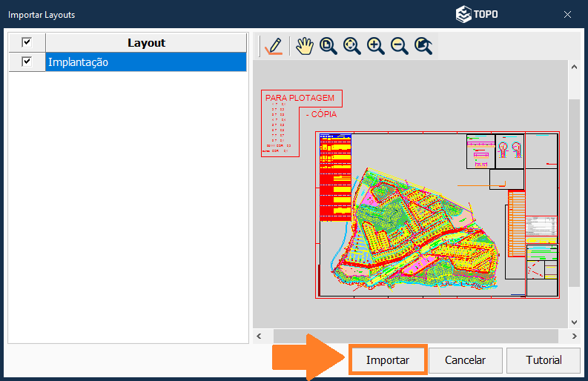Activate the Pan hand tool

(304, 46)
